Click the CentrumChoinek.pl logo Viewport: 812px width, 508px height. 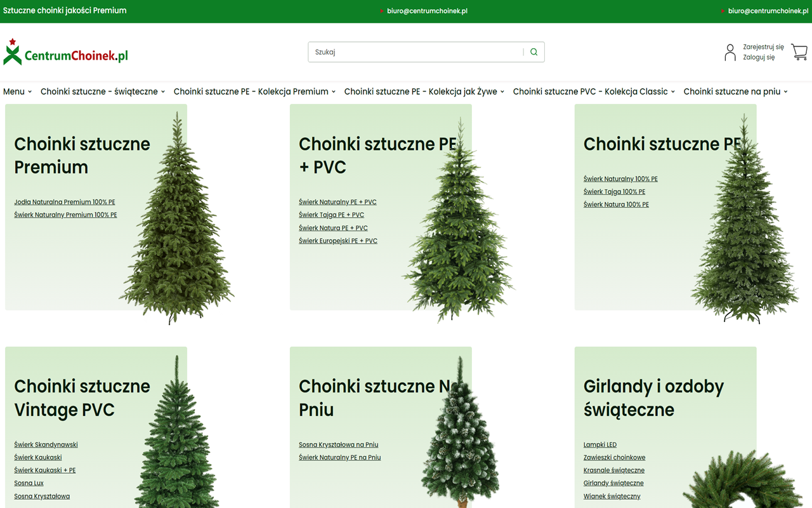pyautogui.click(x=65, y=52)
